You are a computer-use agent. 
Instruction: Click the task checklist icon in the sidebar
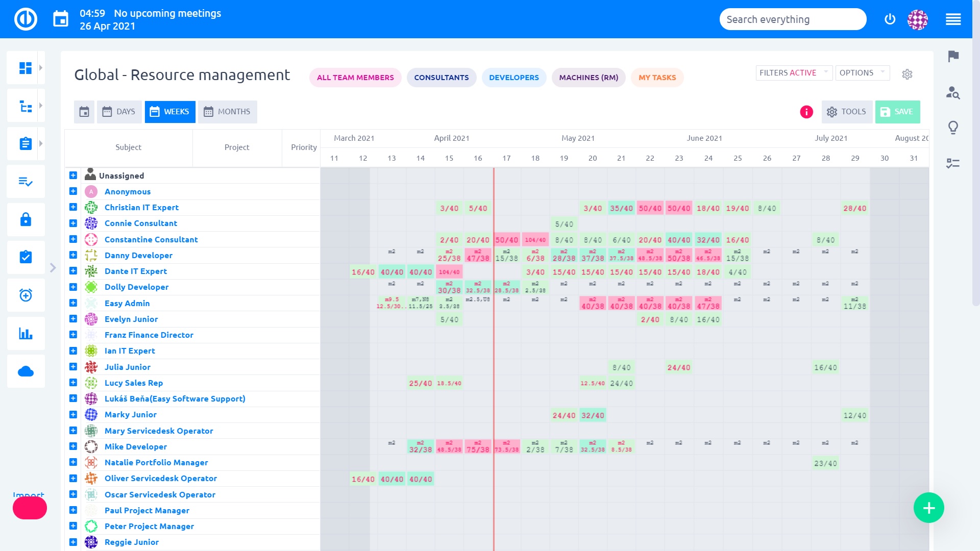pyautogui.click(x=25, y=182)
